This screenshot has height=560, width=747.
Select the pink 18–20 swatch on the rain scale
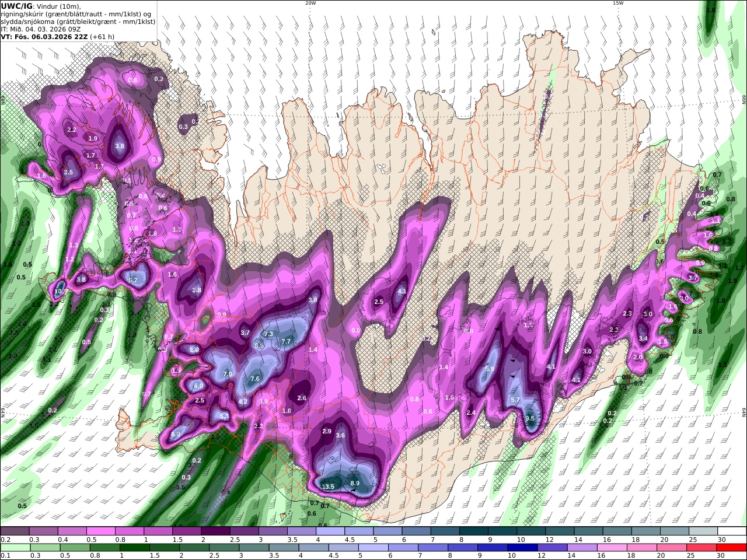tap(642, 548)
